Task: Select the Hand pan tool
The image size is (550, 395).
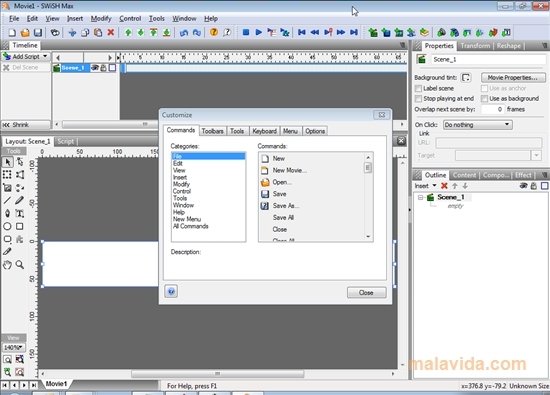Action: click(7, 264)
